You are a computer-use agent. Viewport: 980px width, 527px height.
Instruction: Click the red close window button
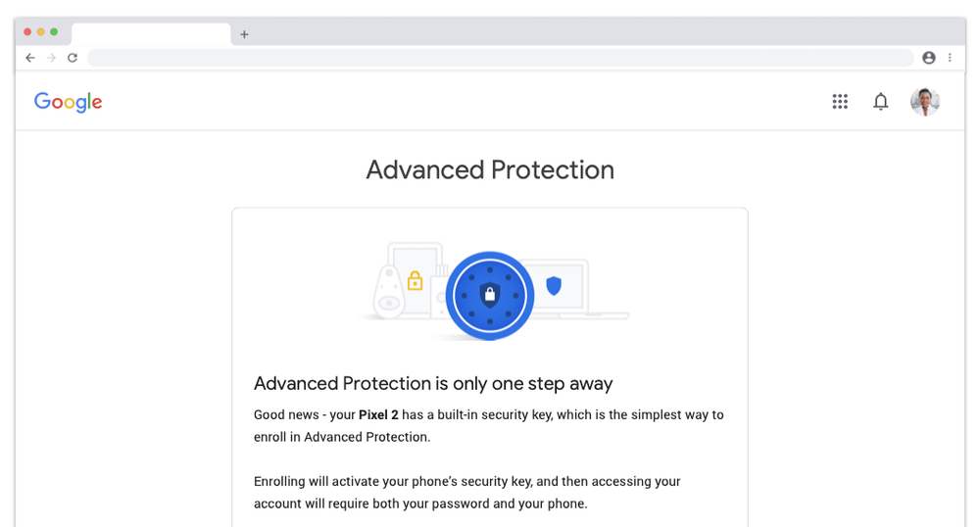tap(27, 32)
